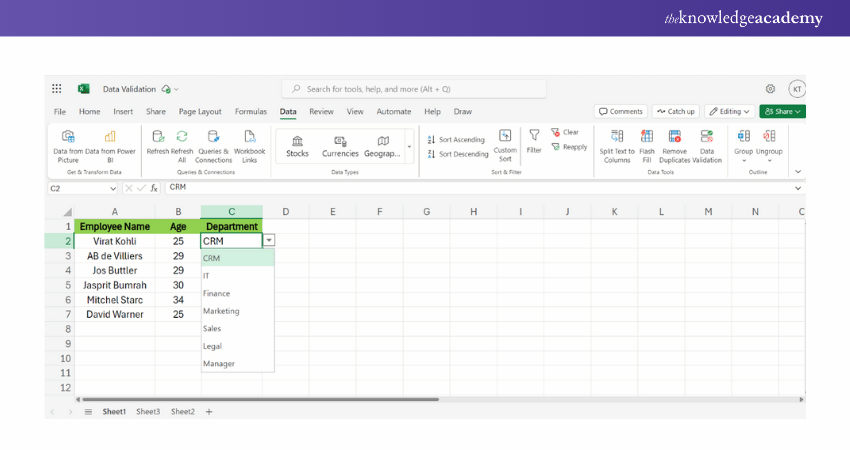This screenshot has height=450, width=850.
Task: Open the Custom Sort tool
Action: 505,136
